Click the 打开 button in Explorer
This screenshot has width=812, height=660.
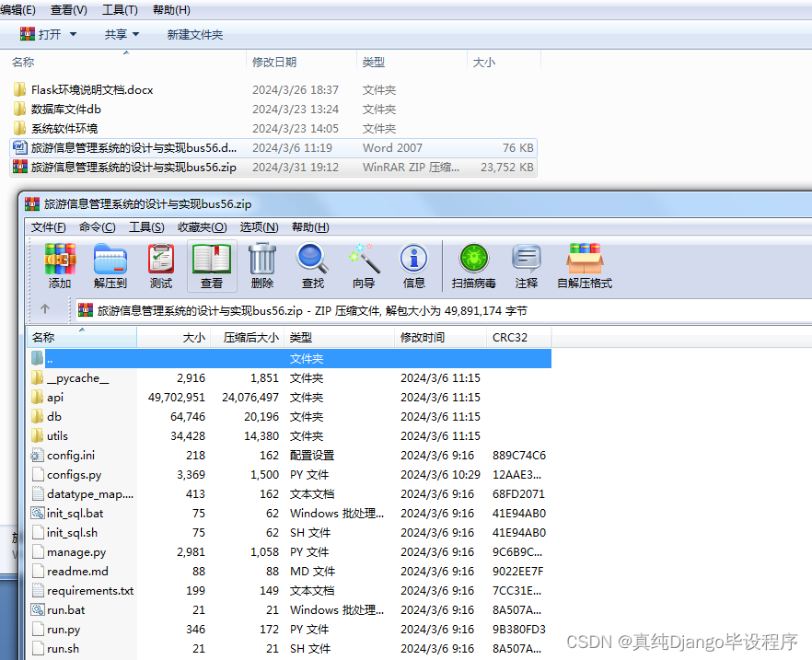tap(41, 34)
